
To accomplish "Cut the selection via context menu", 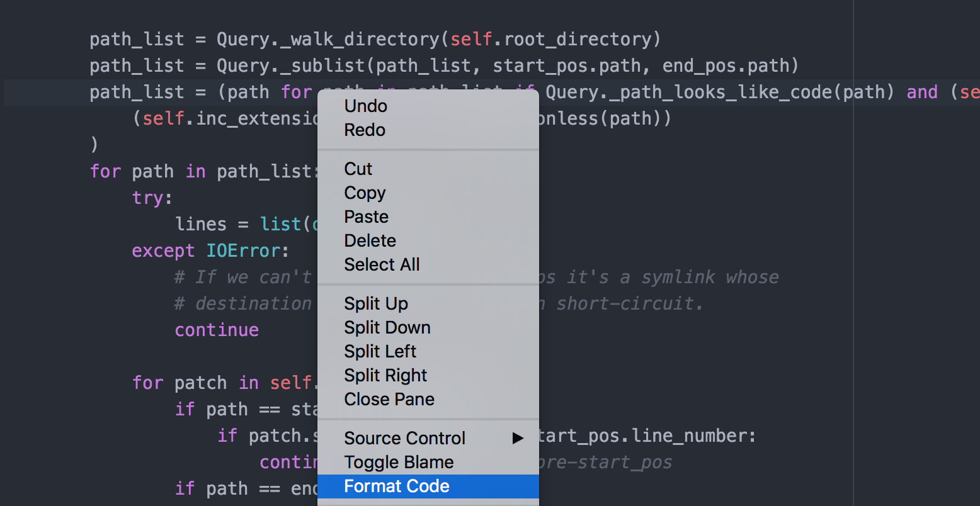I will tap(428, 169).
